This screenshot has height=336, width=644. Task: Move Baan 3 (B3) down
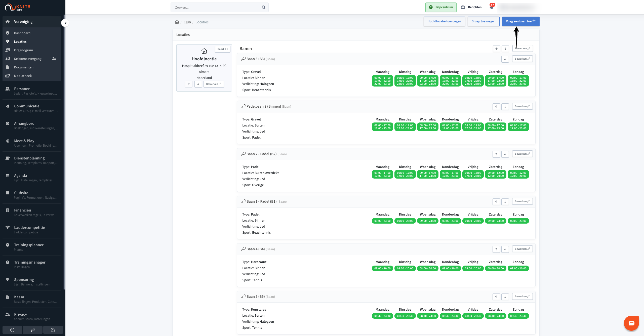click(x=505, y=59)
